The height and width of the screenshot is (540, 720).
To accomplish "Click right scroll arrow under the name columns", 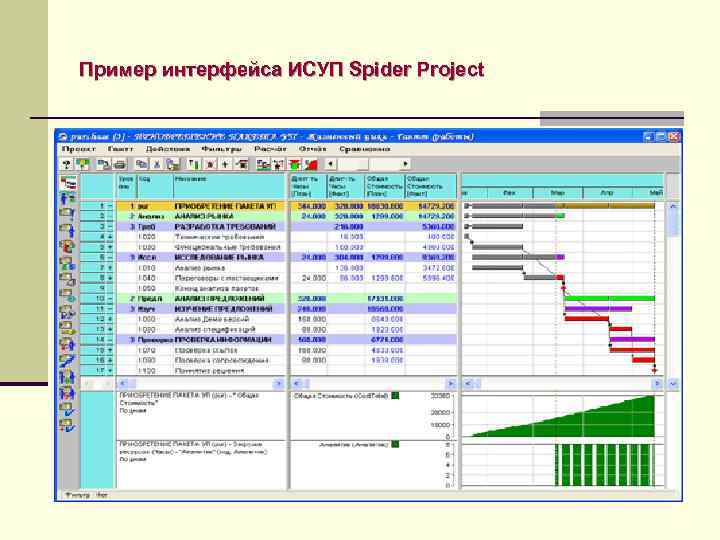I will [278, 383].
